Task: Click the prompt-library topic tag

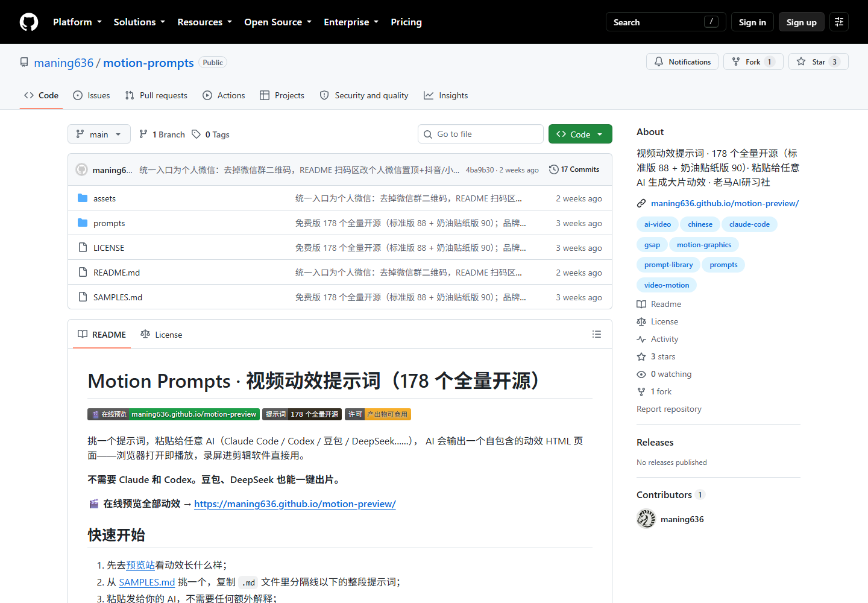Action: coord(668,265)
